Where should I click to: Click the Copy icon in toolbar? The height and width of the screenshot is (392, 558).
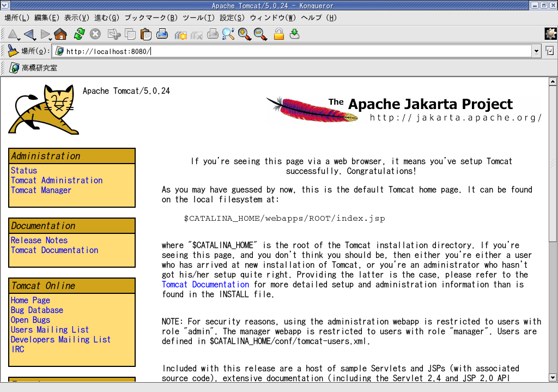click(x=130, y=34)
